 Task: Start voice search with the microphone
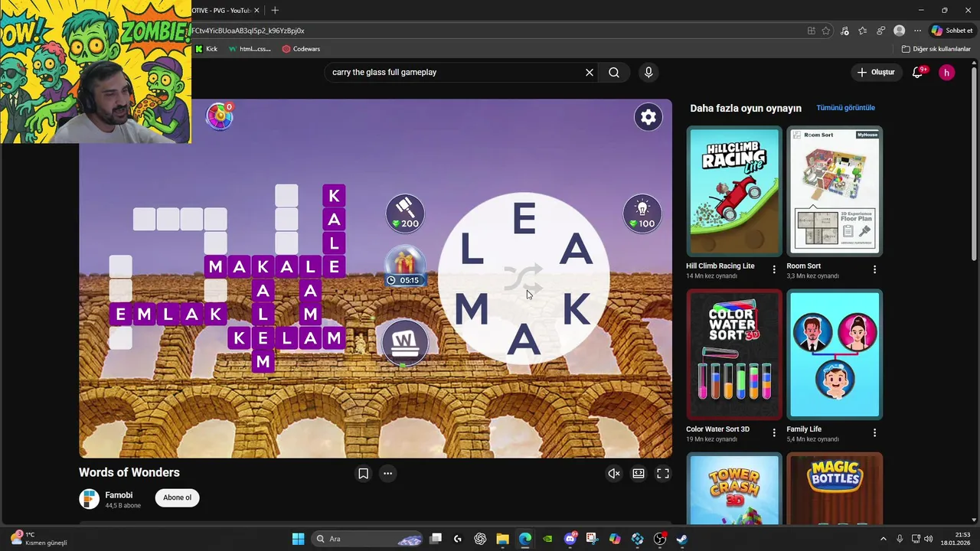(x=648, y=72)
